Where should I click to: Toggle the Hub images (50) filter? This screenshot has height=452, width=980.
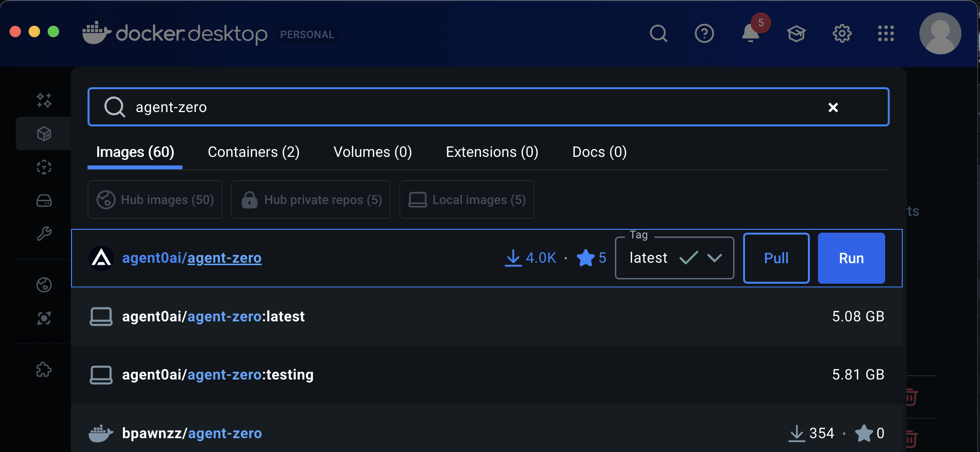coord(154,200)
